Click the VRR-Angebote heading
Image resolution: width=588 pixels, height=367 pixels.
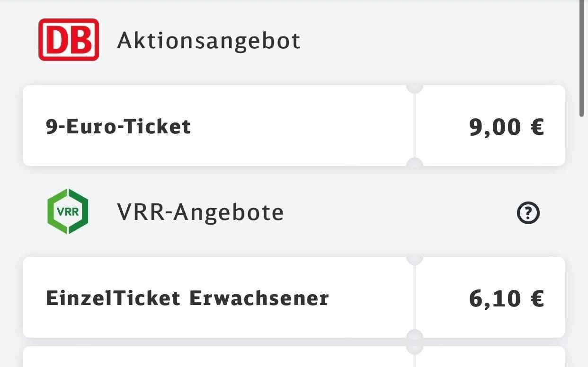(x=200, y=212)
